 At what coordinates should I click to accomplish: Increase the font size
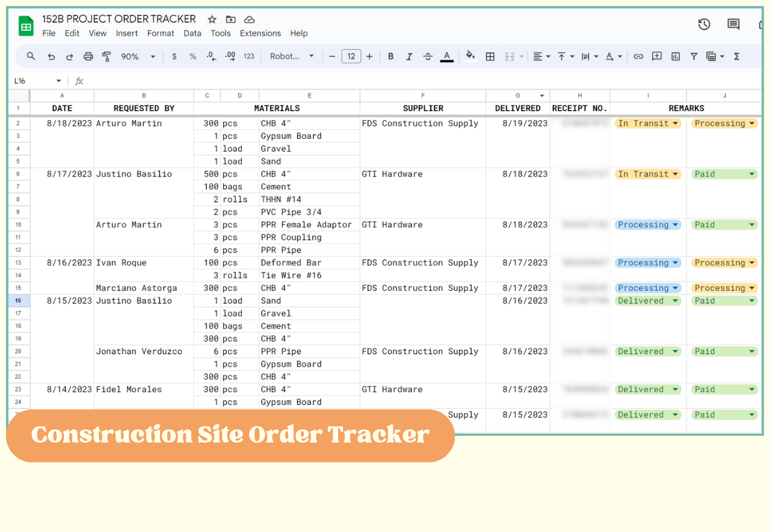coord(369,57)
